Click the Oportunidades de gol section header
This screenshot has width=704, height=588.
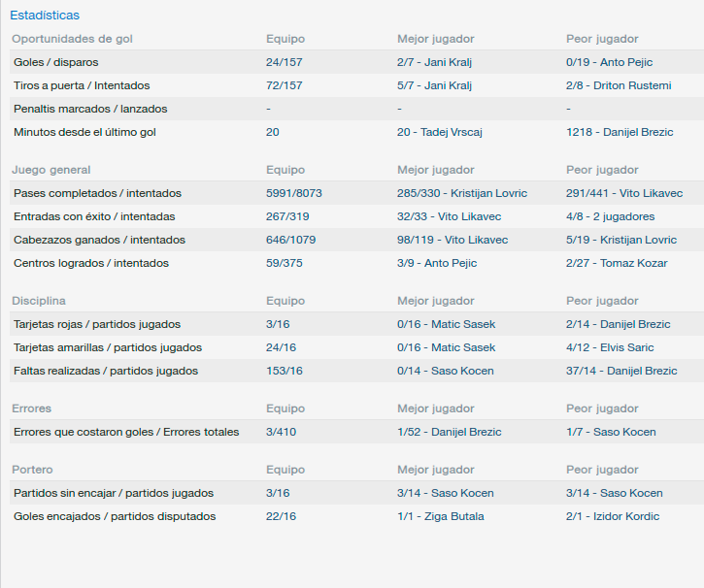click(x=72, y=39)
